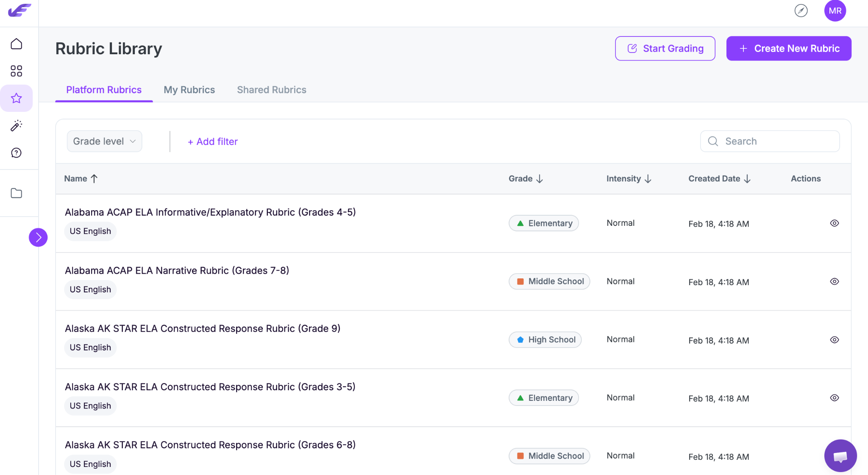Image resolution: width=868 pixels, height=475 pixels.
Task: Sort by Name column header
Action: (x=81, y=179)
